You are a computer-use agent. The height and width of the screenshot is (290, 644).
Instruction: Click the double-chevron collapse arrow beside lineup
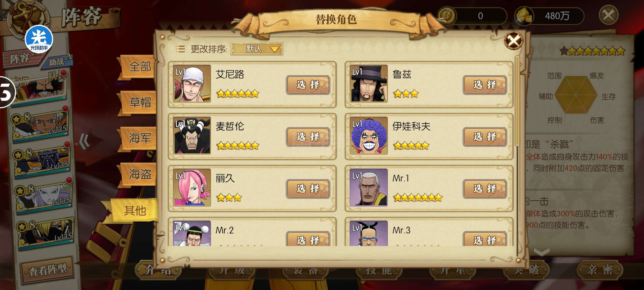[x=84, y=142]
